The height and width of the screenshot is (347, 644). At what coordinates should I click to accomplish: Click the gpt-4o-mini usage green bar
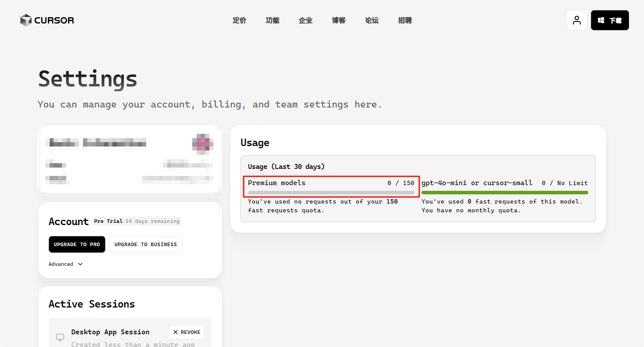505,193
